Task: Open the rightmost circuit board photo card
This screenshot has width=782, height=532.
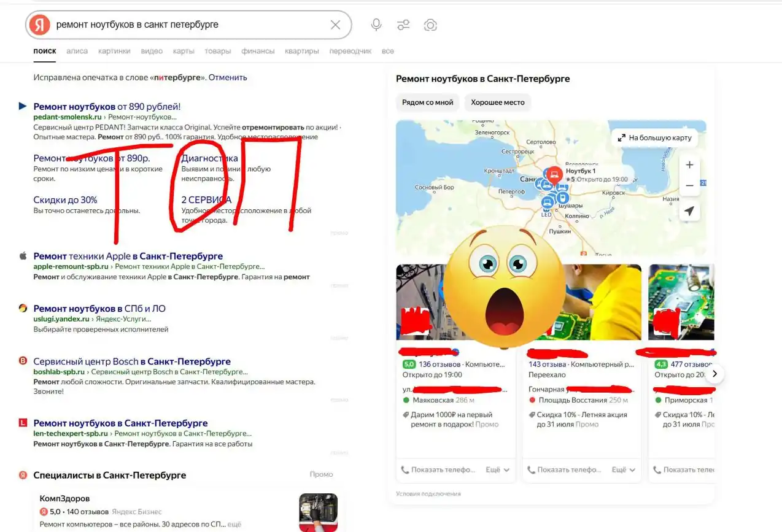Action: pos(681,302)
